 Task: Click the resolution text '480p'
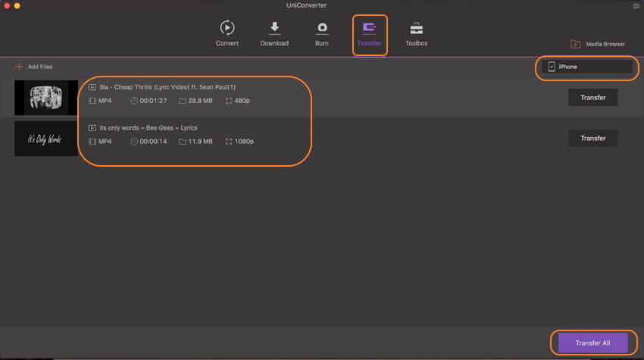coord(242,101)
